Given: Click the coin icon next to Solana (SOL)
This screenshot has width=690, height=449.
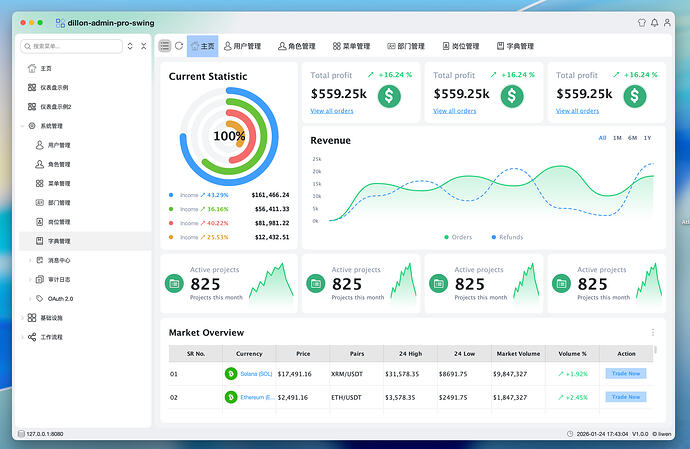Looking at the screenshot, I should pyautogui.click(x=231, y=374).
